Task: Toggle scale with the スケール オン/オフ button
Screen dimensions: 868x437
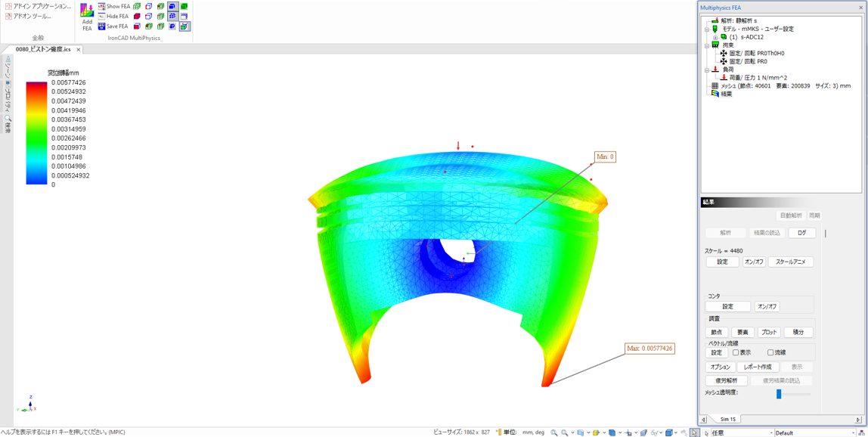Action: click(x=754, y=262)
